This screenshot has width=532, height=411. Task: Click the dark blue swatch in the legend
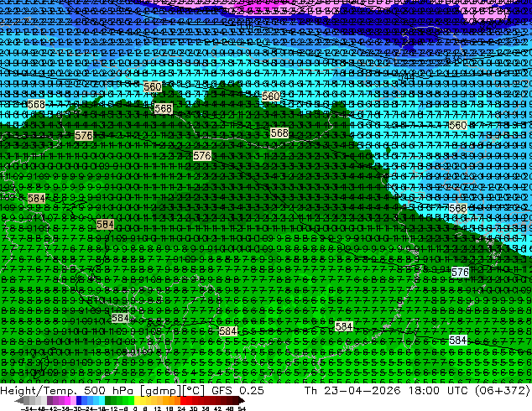coord(79,400)
